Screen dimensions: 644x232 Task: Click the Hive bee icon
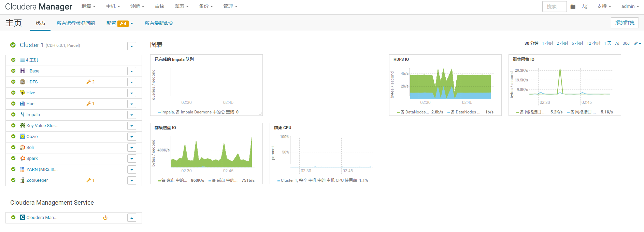pos(23,93)
